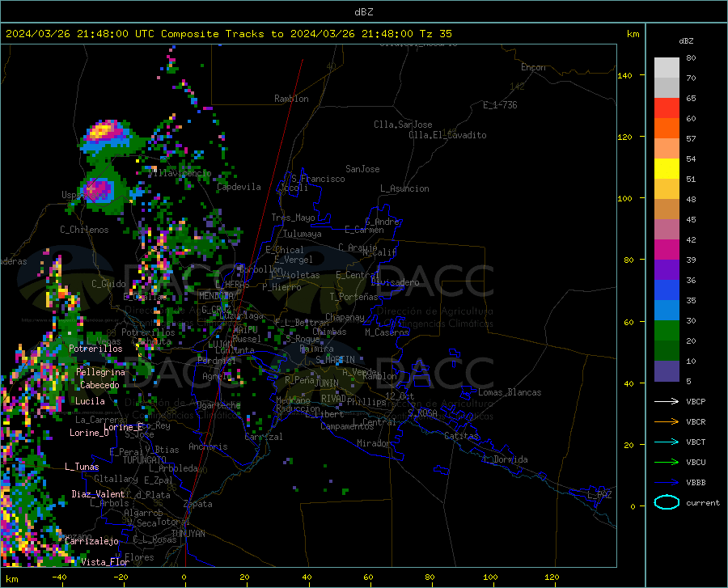Click the blue 35 dBZ color swatch
728x588 pixels.
(x=667, y=290)
